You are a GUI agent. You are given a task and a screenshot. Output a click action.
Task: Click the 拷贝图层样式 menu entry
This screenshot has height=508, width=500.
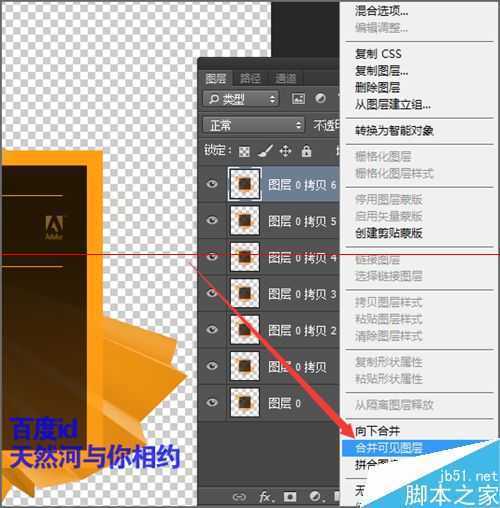click(x=389, y=302)
